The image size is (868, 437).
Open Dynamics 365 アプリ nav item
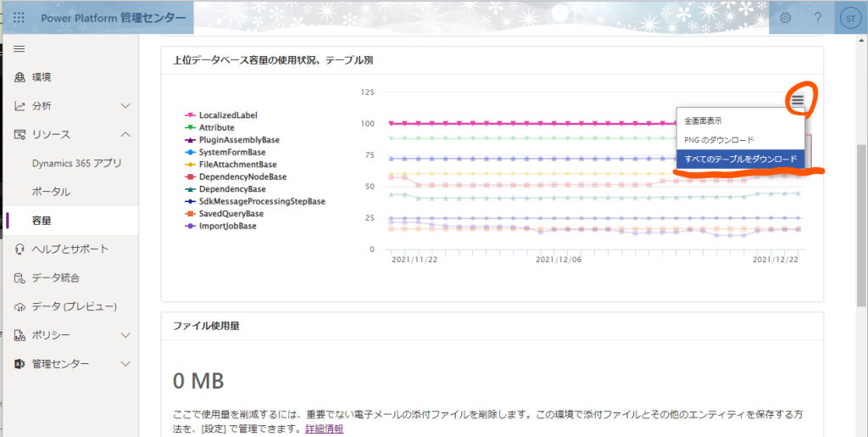click(x=77, y=164)
